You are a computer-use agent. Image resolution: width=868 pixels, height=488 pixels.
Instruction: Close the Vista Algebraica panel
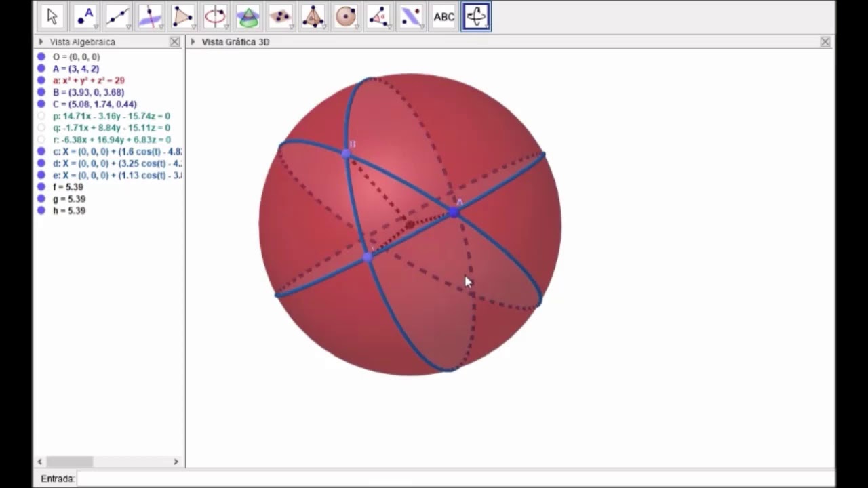coord(175,42)
